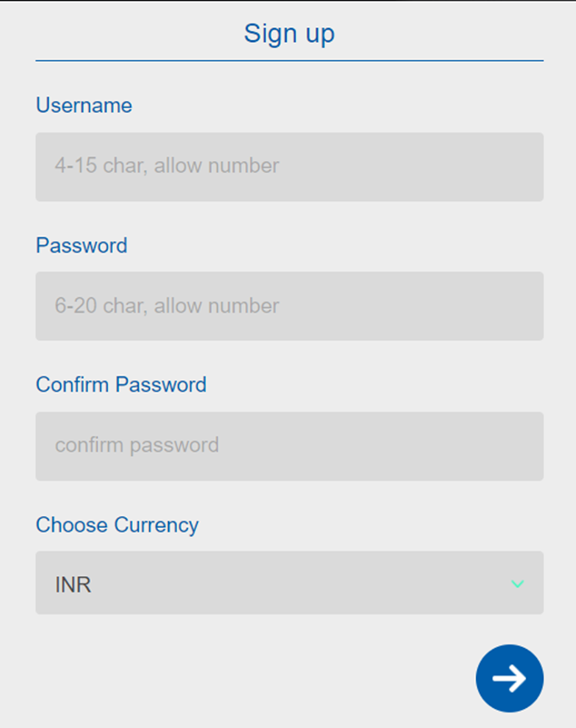Focus the Password input field
Screen dimensions: 576x728
coord(289,306)
